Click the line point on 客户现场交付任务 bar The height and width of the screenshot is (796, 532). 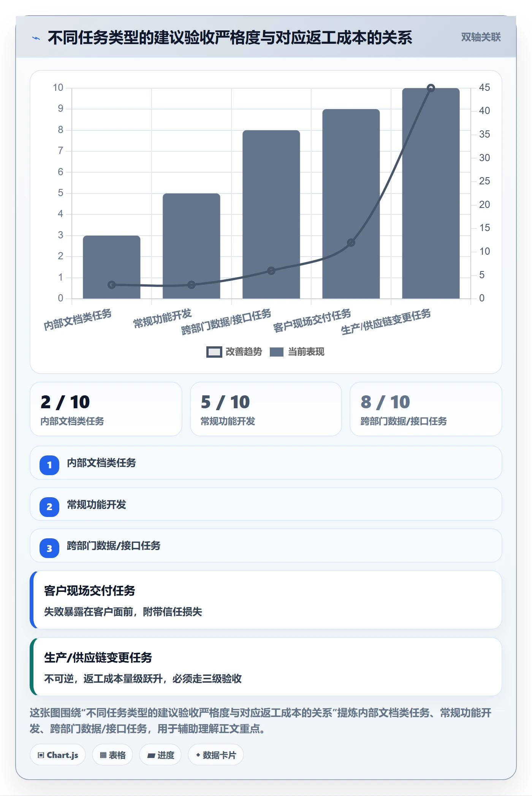(x=351, y=243)
